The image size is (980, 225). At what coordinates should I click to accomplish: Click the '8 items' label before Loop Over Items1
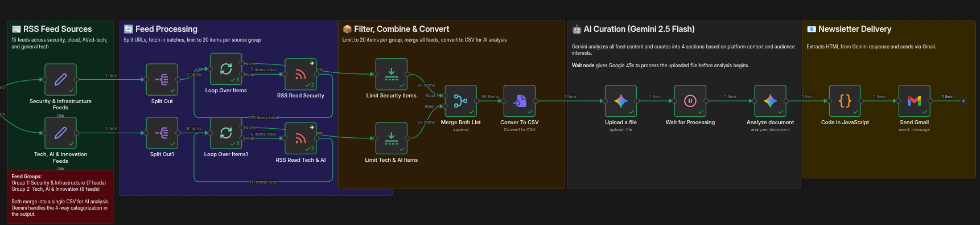click(194, 128)
